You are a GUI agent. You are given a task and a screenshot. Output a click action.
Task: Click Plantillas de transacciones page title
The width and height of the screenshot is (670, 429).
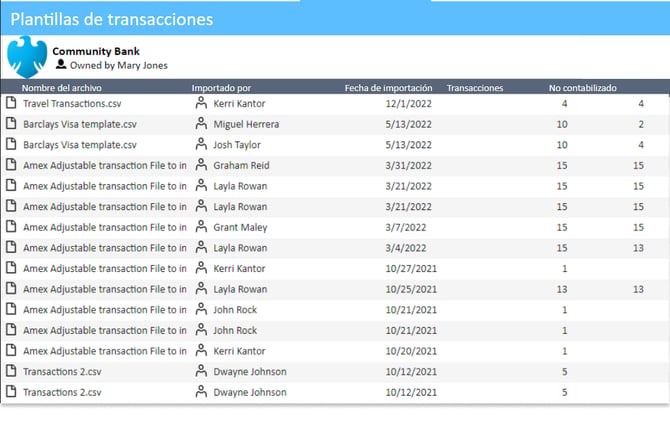click(112, 19)
